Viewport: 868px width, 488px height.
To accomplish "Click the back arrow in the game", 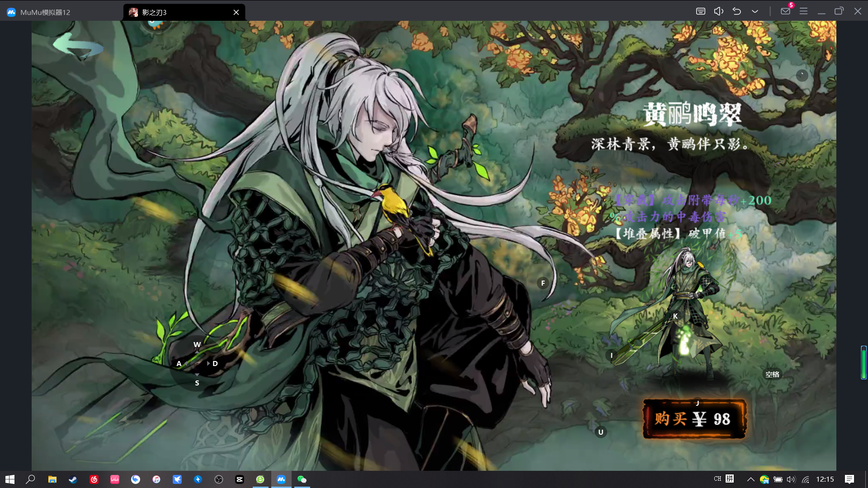I will click(x=78, y=46).
